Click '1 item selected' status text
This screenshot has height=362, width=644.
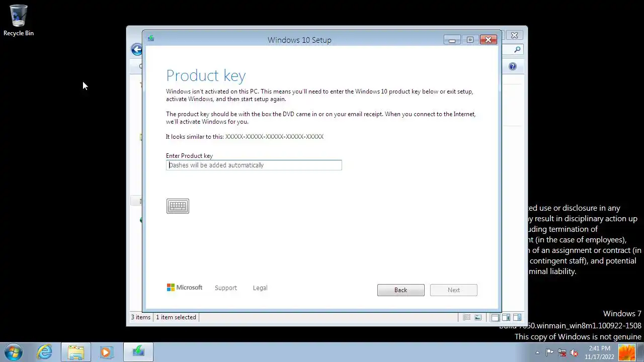176,317
